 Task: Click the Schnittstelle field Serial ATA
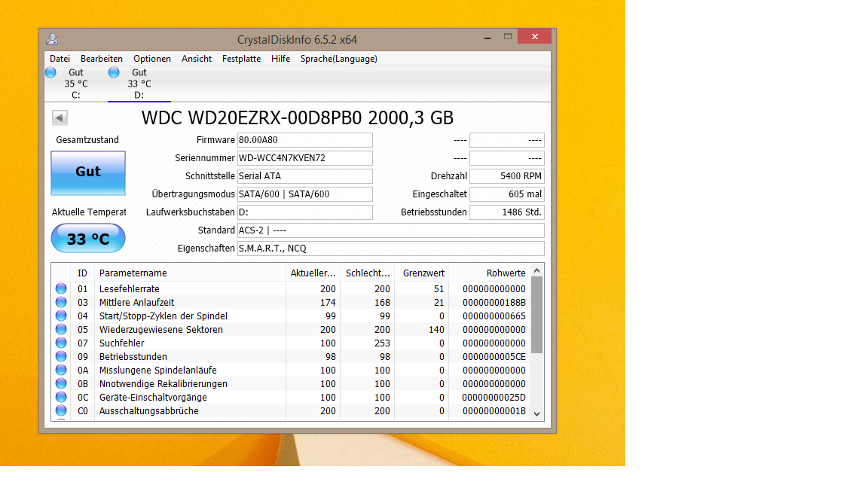[305, 176]
